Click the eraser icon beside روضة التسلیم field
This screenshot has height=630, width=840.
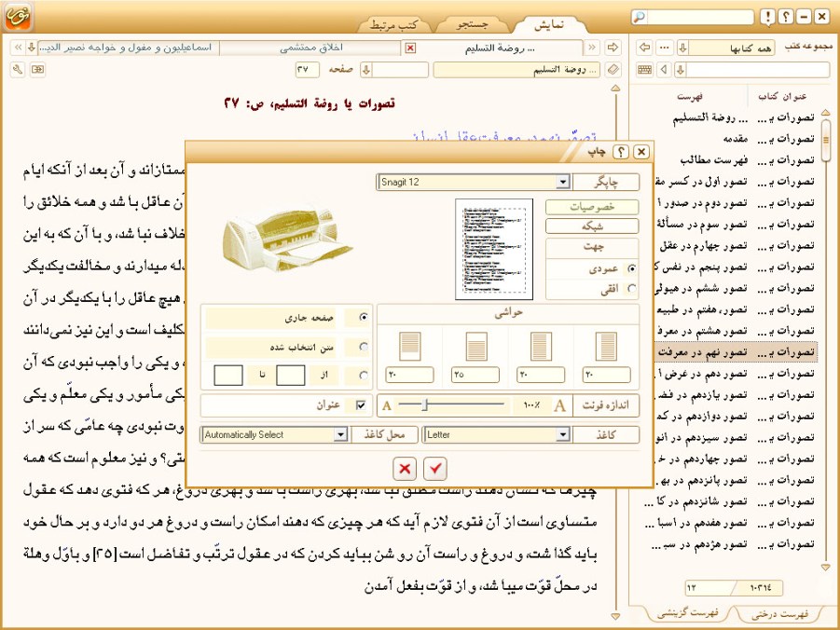pyautogui.click(x=613, y=70)
